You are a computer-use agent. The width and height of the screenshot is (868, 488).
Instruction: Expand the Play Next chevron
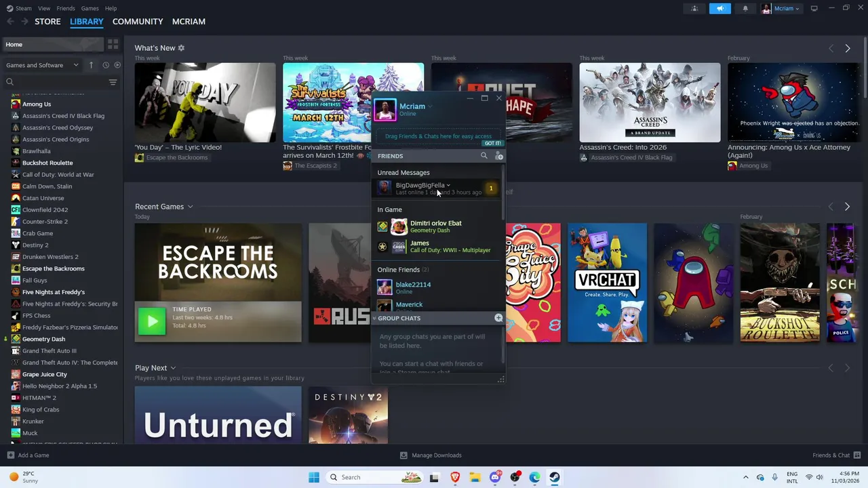[x=173, y=368]
